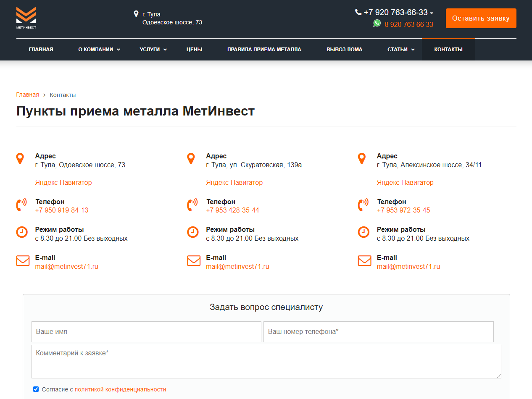Click the map pin icon for Одоевское шоссе, 73 address

coord(20,159)
